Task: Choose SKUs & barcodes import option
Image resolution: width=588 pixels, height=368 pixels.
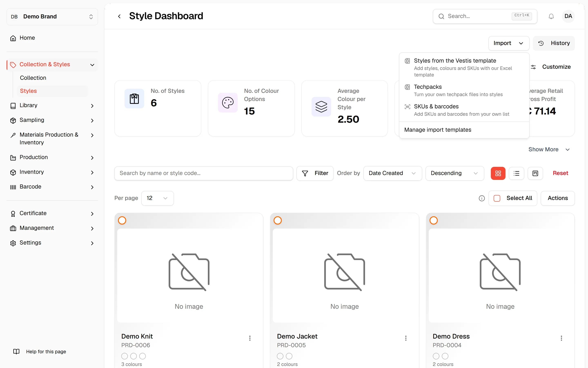Action: [x=464, y=110]
